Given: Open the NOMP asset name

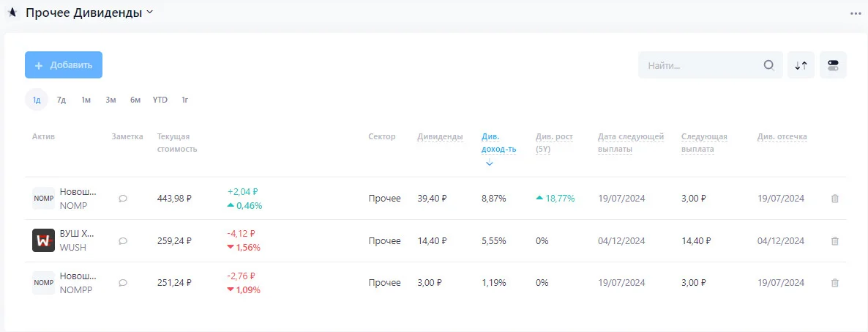Looking at the screenshot, I should pos(78,192).
